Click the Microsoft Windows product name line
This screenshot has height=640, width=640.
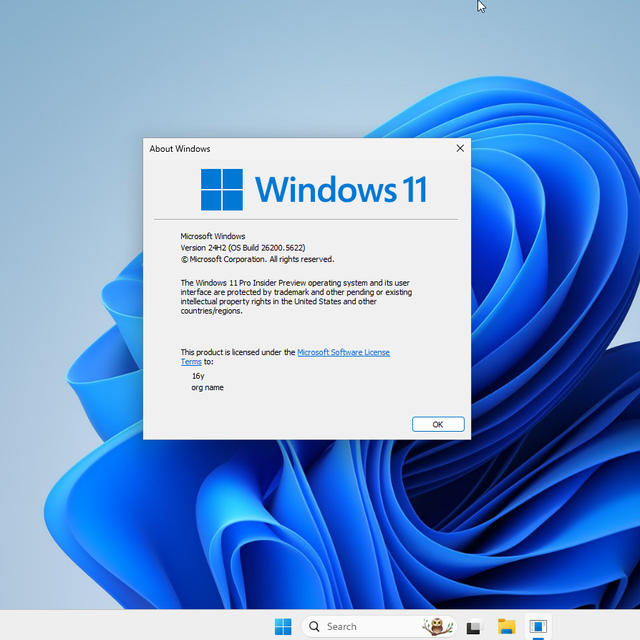pos(212,236)
